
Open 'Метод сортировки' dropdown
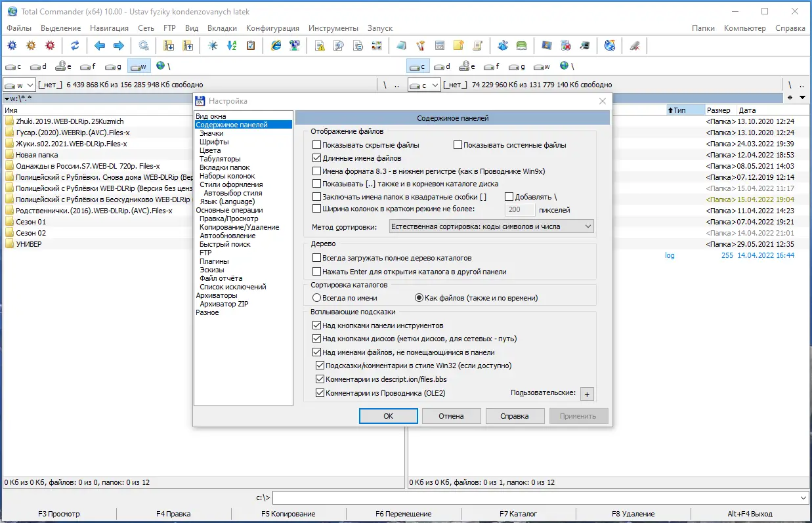click(491, 226)
